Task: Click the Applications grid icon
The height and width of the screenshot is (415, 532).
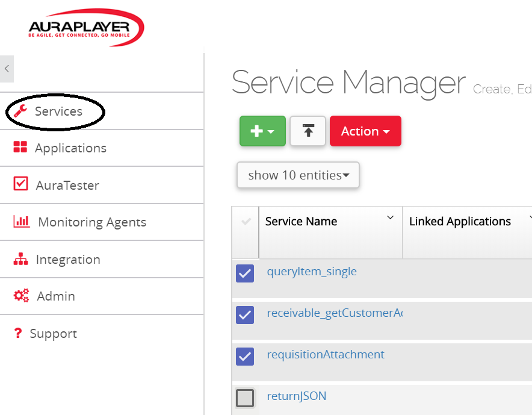Action: (20, 147)
